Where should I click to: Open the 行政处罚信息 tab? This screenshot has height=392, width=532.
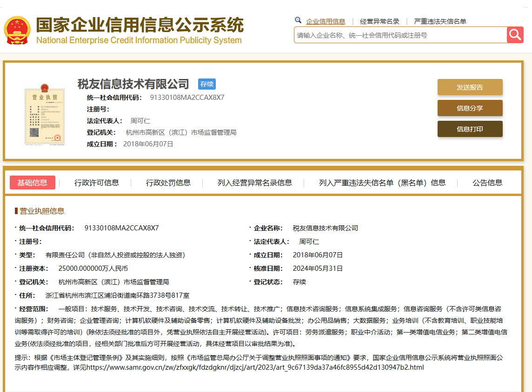[x=168, y=183]
